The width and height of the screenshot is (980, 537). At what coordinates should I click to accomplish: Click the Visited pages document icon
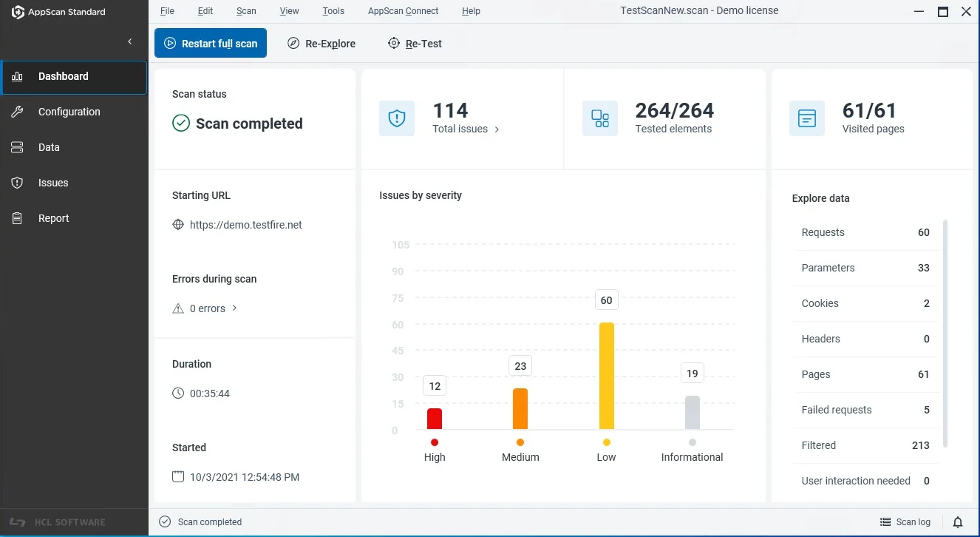coord(806,118)
